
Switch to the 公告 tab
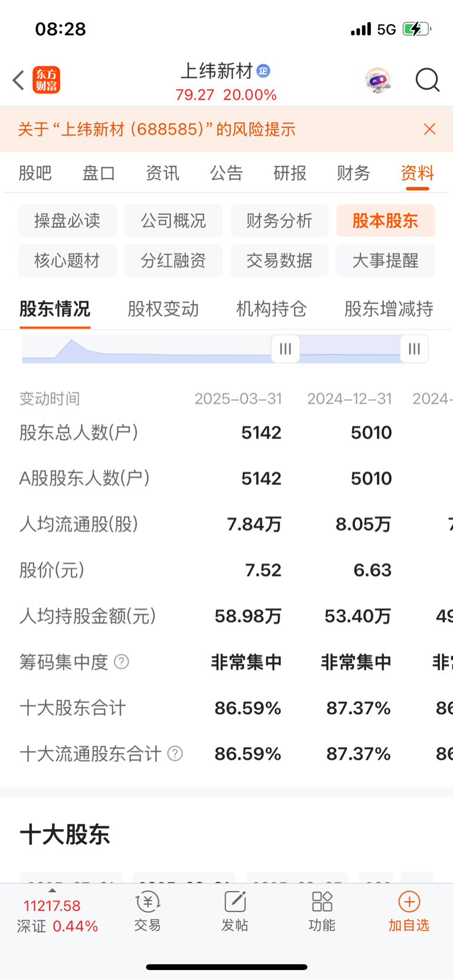(x=226, y=173)
